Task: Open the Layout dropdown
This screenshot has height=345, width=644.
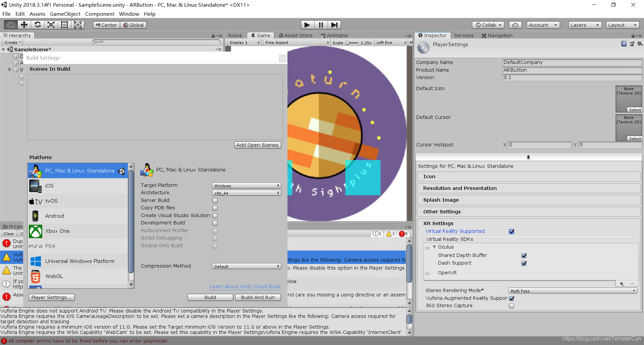Action: pos(623,25)
